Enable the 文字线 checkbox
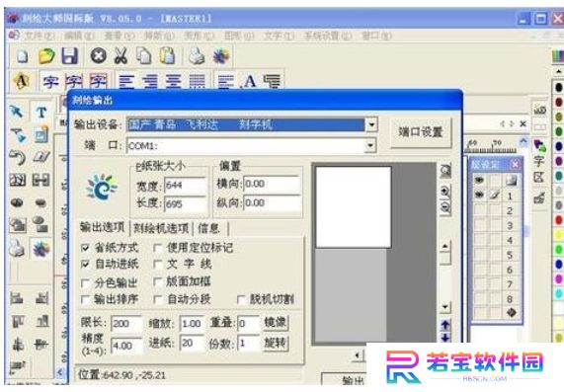564x392 pixels. [x=157, y=265]
